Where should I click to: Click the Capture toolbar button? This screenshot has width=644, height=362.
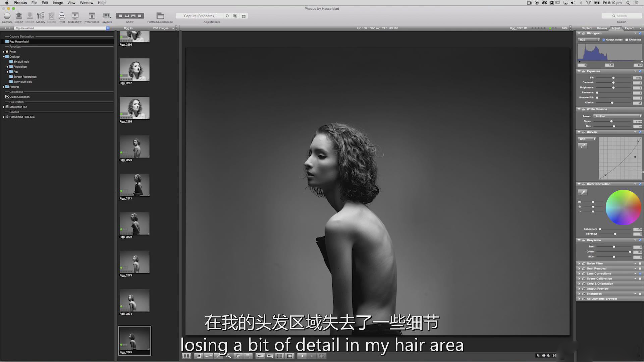[x=7, y=16]
